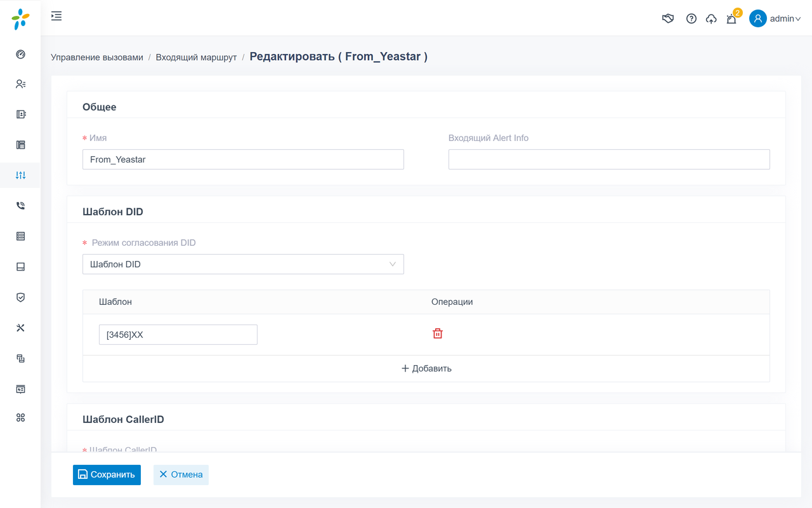
Task: Open the Режим согласования DID dropdown
Action: point(243,264)
